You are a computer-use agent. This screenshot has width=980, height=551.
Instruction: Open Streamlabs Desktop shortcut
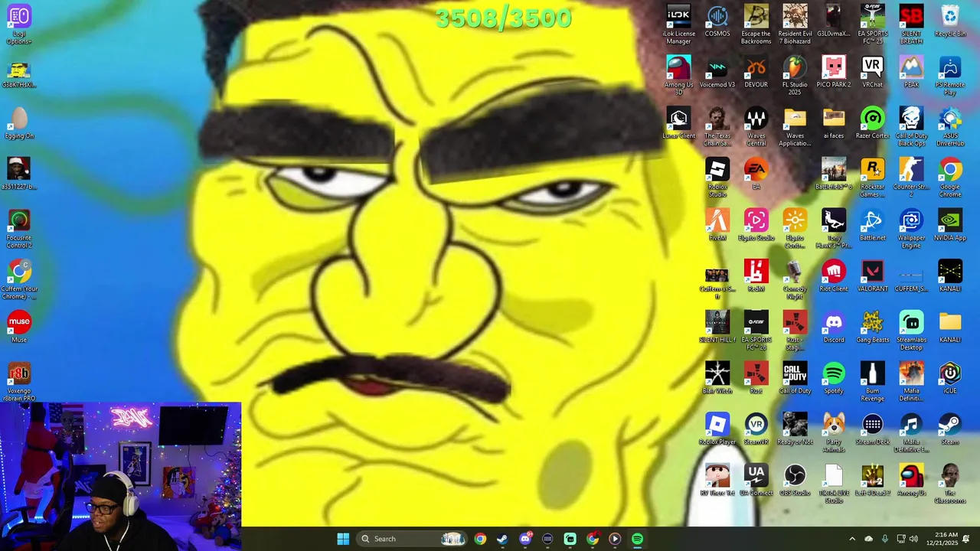point(911,331)
